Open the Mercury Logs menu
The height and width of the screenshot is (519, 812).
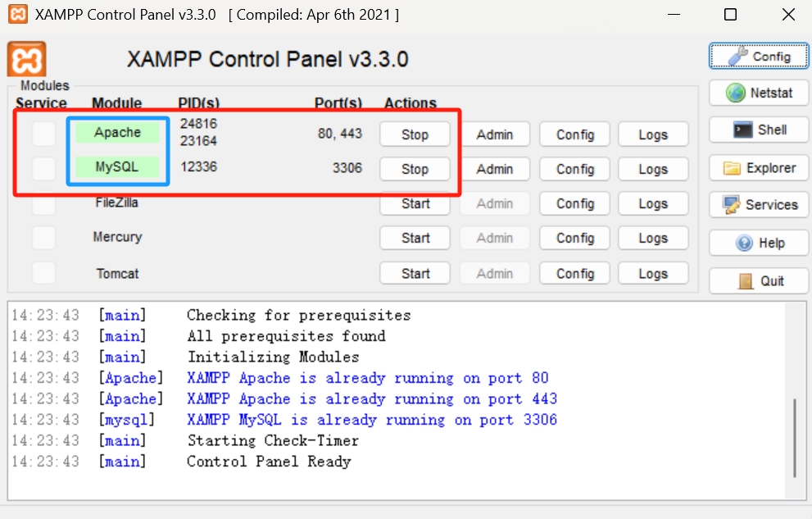(x=653, y=239)
